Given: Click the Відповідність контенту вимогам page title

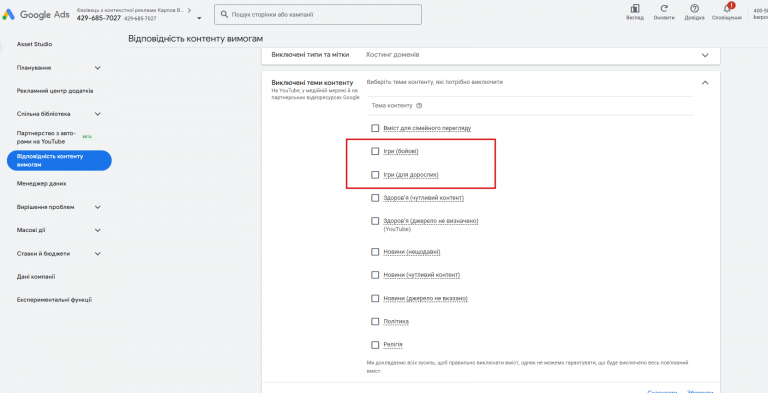Looking at the screenshot, I should (x=195, y=39).
